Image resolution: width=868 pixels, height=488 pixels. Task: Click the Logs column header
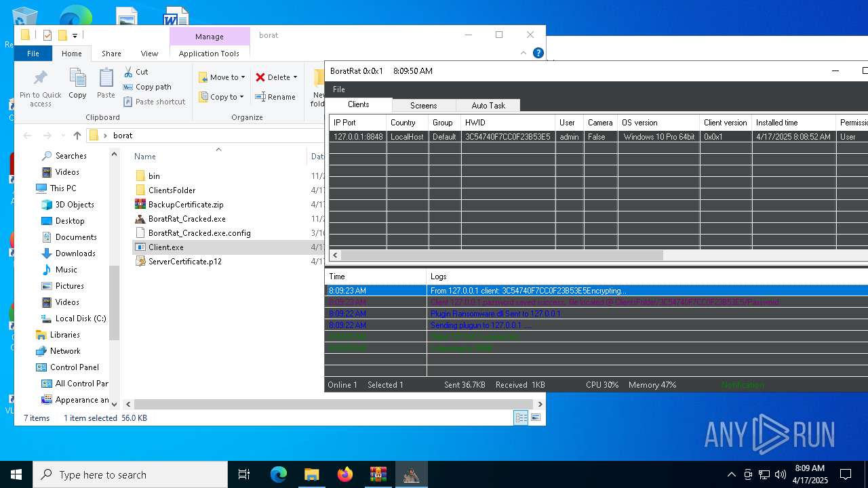tap(648, 277)
